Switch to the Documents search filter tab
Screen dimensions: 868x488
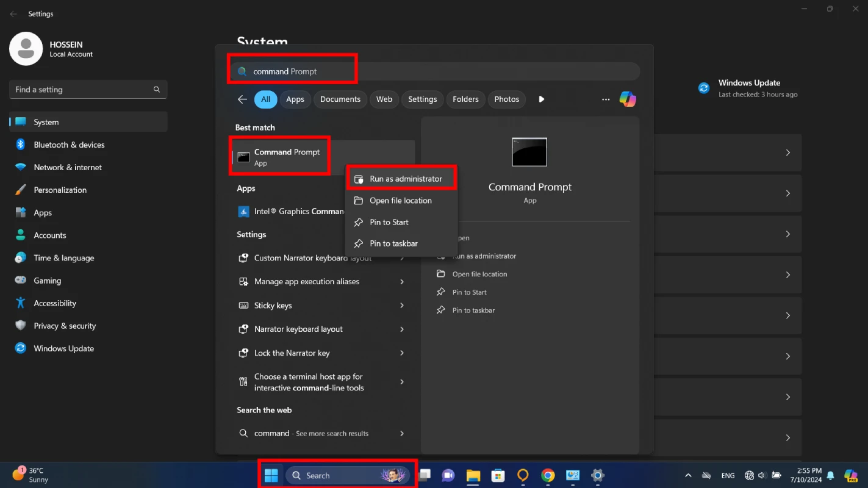340,99
